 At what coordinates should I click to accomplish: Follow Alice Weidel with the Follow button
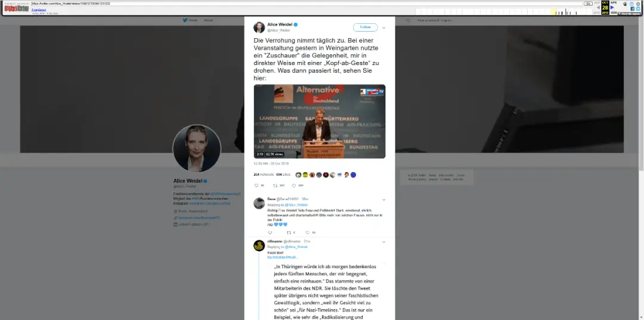point(365,27)
